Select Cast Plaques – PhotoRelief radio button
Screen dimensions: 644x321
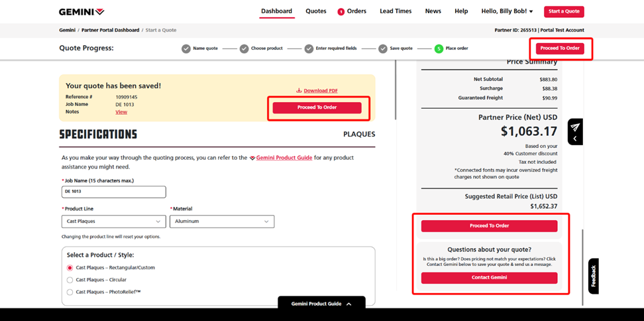click(70, 292)
